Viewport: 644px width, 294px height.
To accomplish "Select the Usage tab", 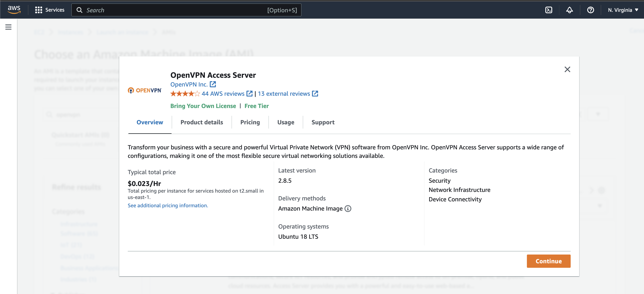I will coord(286,122).
